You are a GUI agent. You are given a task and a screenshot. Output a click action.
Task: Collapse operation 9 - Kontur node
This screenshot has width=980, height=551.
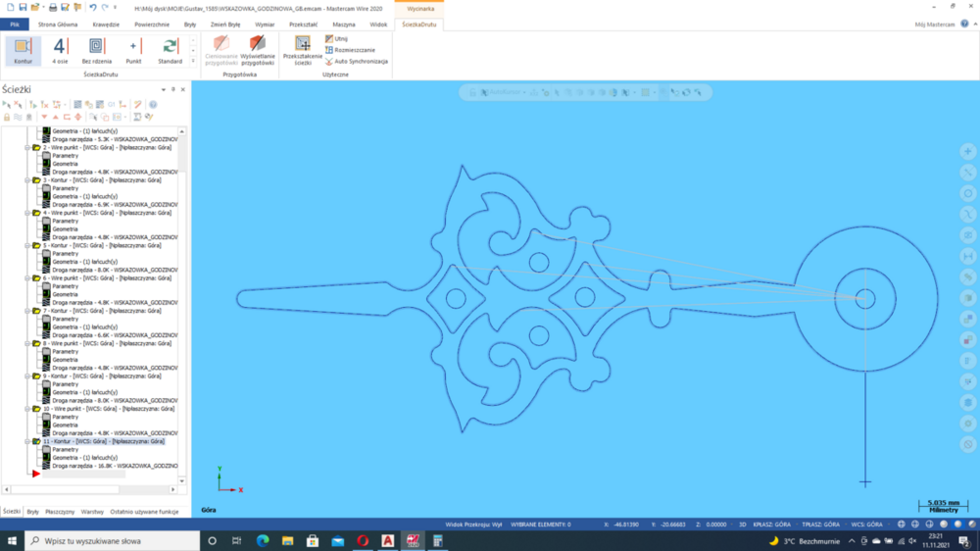(27, 376)
